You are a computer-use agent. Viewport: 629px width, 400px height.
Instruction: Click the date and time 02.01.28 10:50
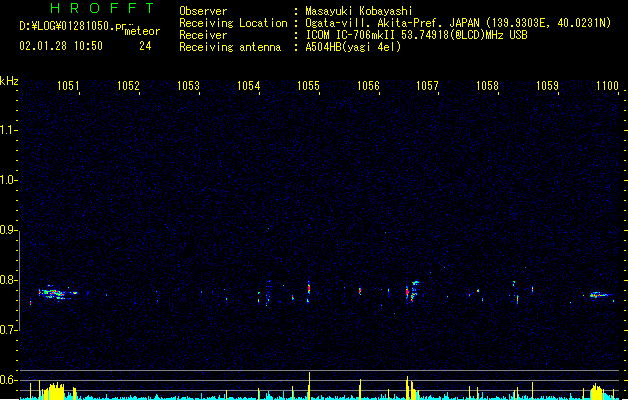(x=61, y=46)
